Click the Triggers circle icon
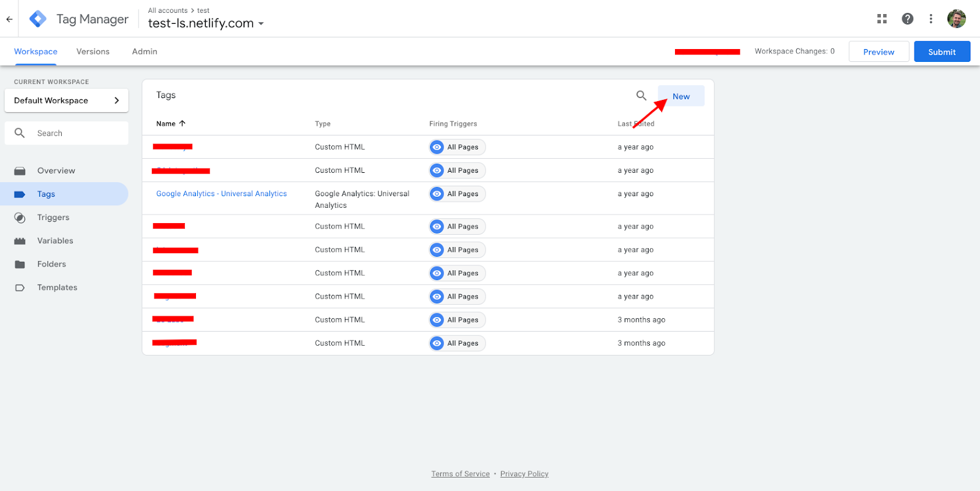 pos(20,218)
